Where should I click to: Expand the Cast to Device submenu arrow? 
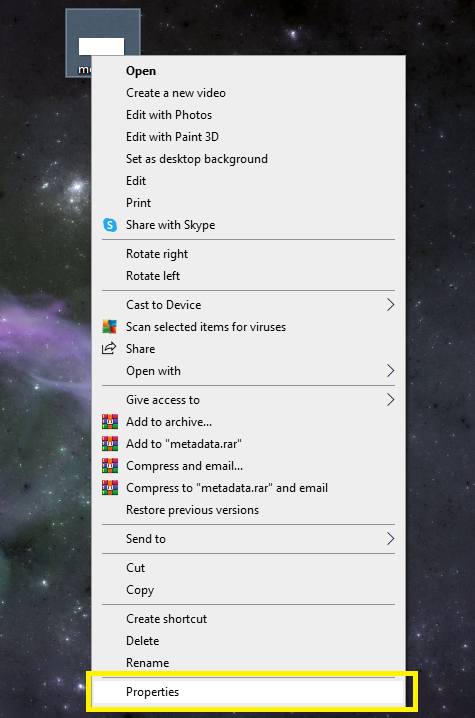[x=390, y=305]
